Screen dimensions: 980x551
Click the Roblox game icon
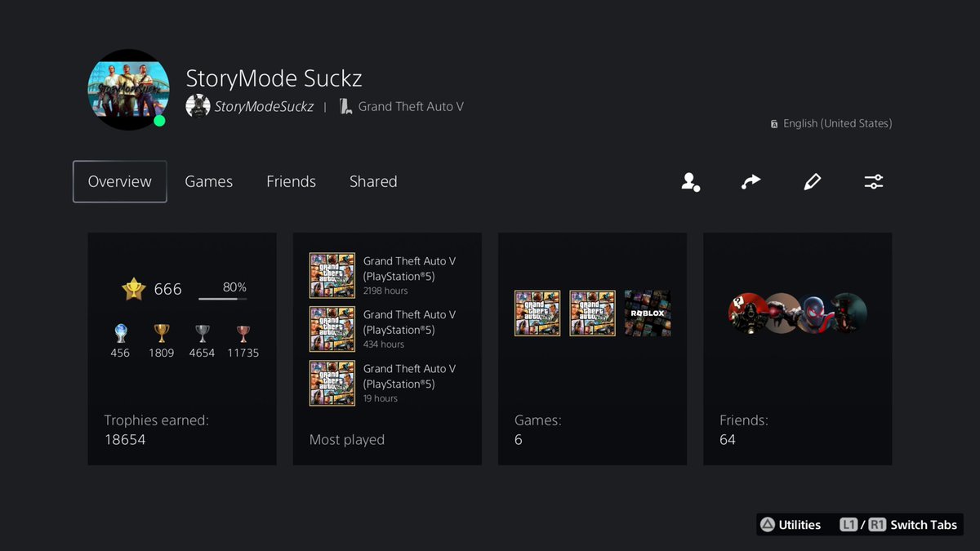click(x=648, y=313)
